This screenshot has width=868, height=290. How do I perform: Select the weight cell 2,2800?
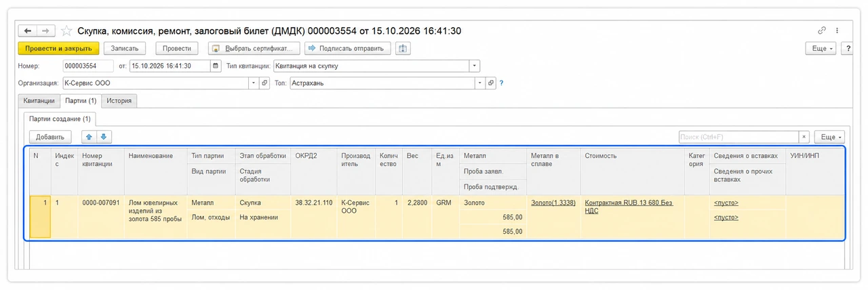click(x=417, y=217)
